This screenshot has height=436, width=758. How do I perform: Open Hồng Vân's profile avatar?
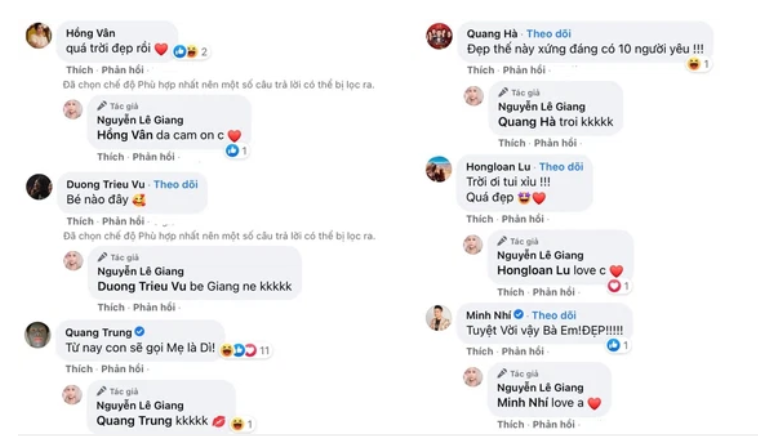pos(39,35)
